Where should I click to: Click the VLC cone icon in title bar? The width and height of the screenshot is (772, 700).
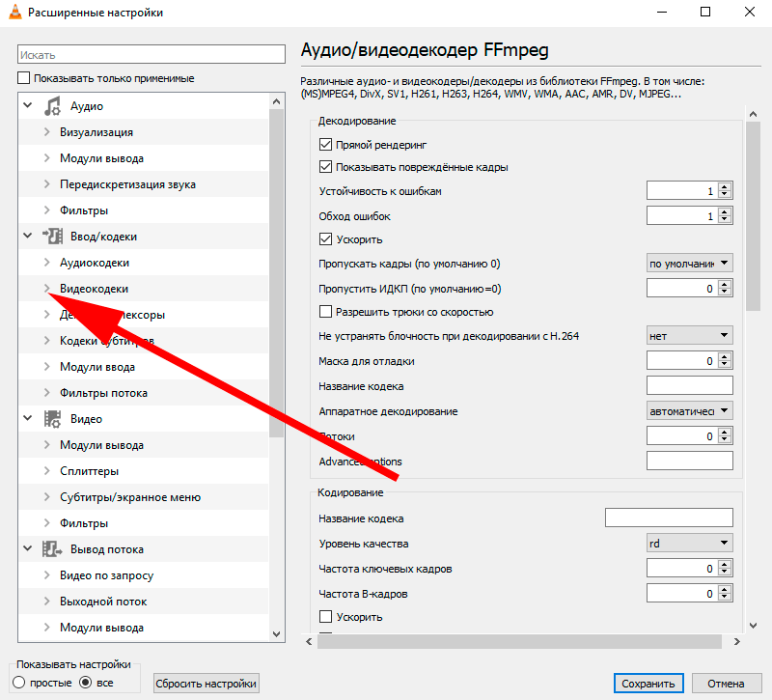15,12
